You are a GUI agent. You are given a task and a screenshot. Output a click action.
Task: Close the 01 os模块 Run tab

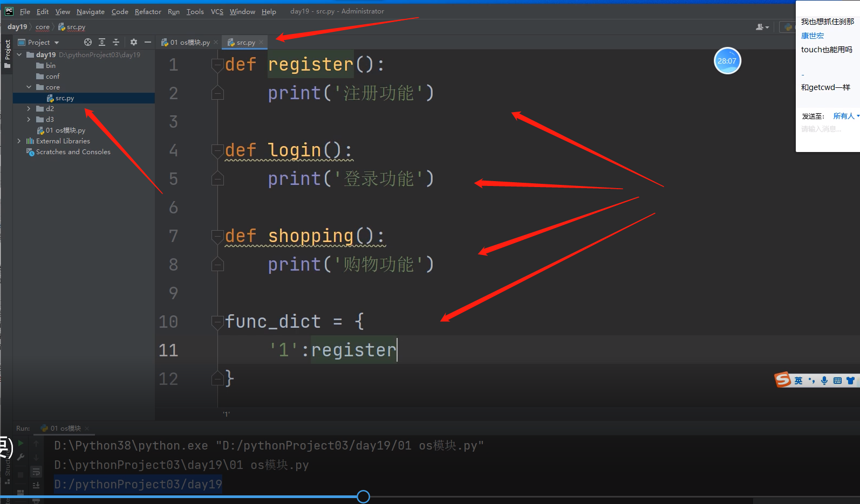87,429
